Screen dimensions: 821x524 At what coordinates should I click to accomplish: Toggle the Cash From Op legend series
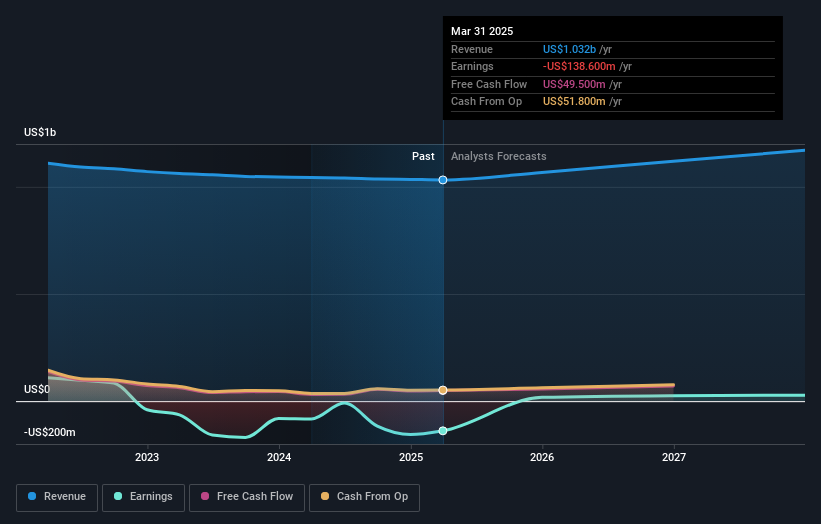pos(364,497)
